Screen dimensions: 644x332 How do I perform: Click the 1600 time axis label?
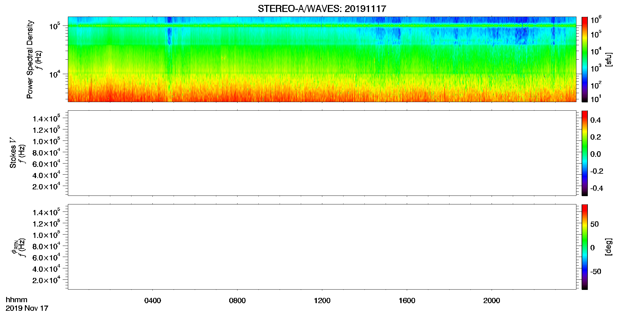[x=407, y=301]
